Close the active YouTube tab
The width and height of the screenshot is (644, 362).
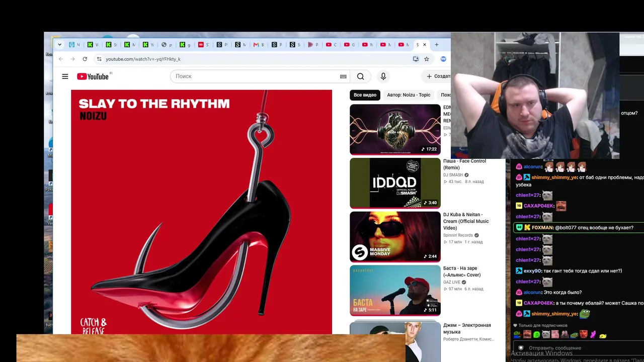(x=425, y=45)
